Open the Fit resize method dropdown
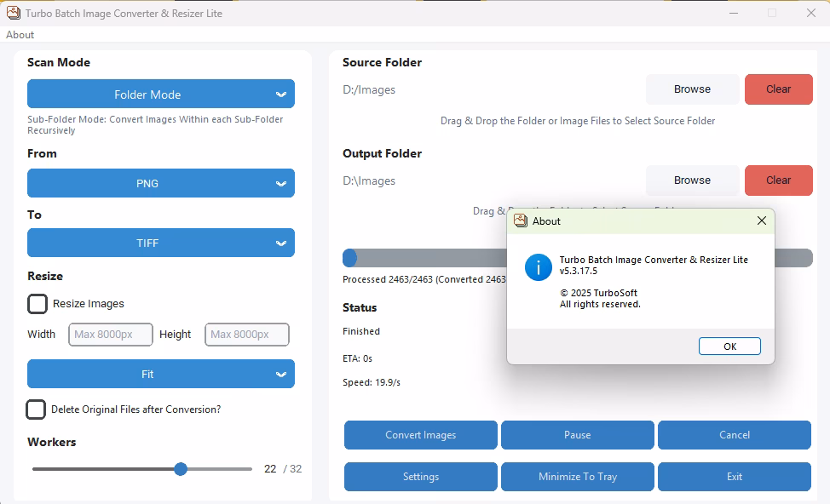The height and width of the screenshot is (504, 830). (x=161, y=374)
